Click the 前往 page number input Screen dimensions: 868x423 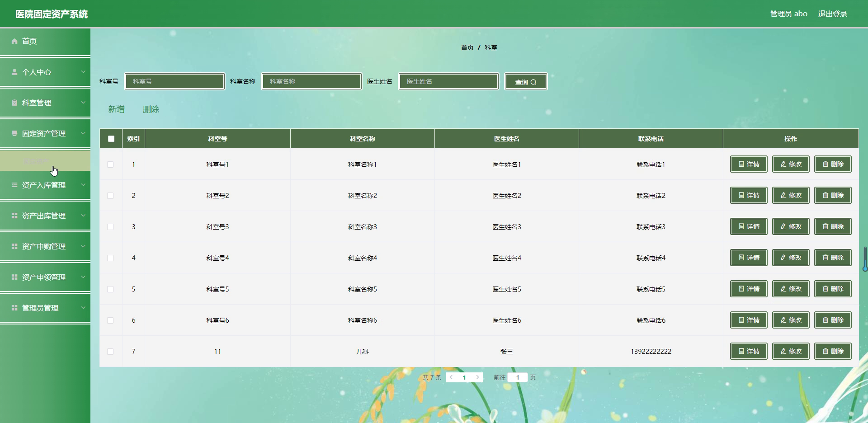pyautogui.click(x=518, y=377)
